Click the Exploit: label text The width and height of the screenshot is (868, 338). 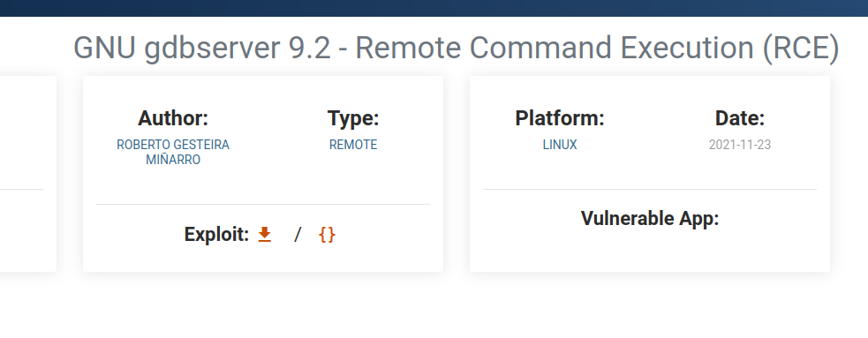click(x=217, y=235)
